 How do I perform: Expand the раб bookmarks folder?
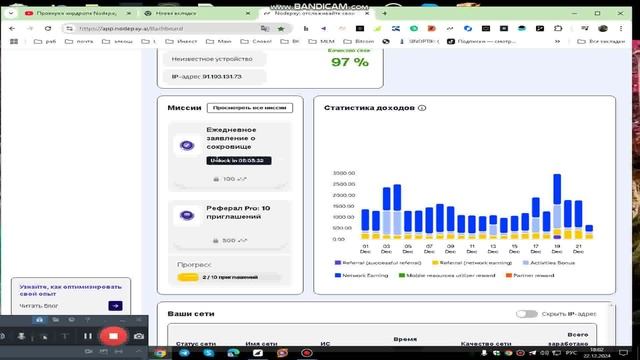tap(44, 41)
